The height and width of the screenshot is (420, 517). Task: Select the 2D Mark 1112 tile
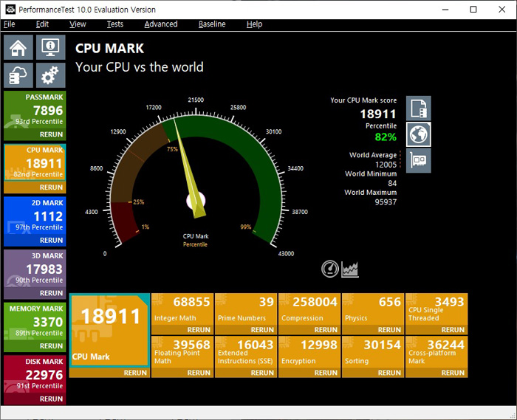[x=35, y=216]
